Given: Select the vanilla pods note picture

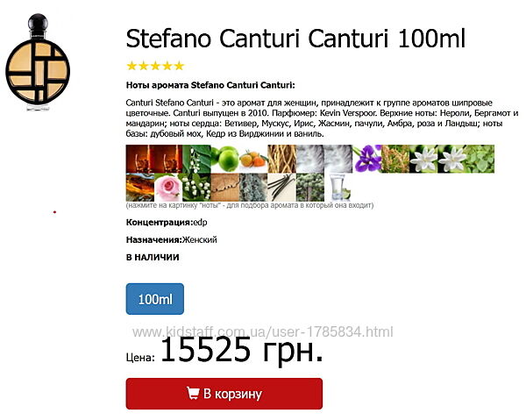Looking at the screenshot, I should [x=281, y=187].
